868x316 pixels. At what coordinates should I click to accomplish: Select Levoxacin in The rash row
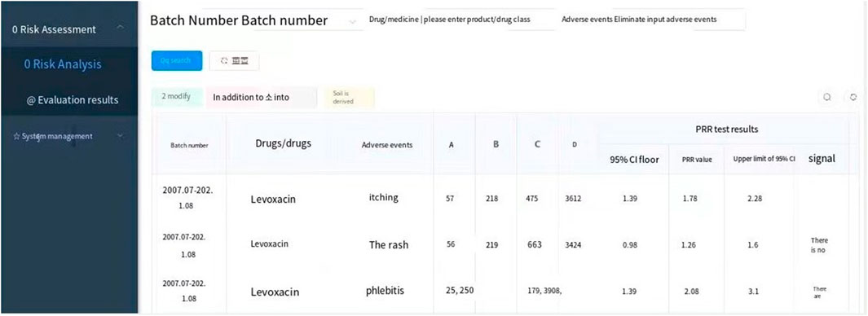click(270, 244)
